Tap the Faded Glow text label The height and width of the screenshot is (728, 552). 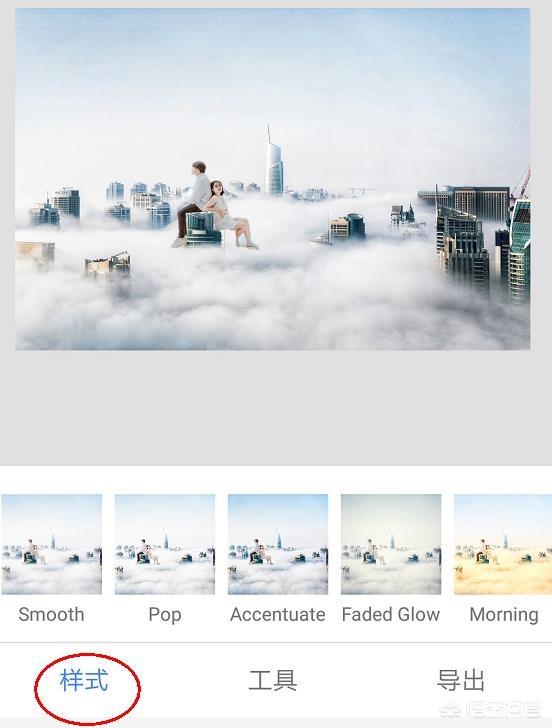pyautogui.click(x=391, y=614)
